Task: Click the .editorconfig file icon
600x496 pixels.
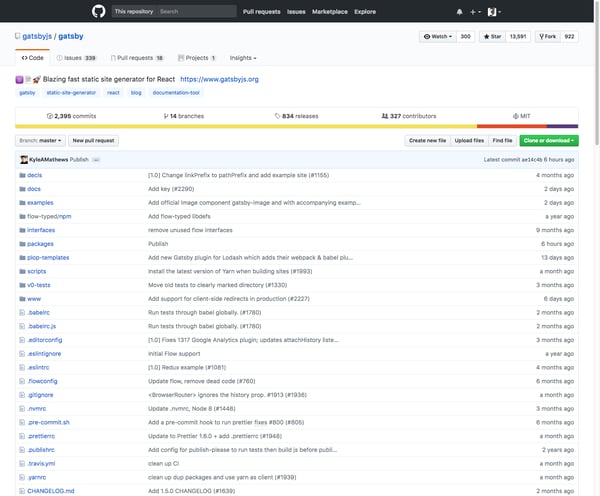Action: coord(22,340)
